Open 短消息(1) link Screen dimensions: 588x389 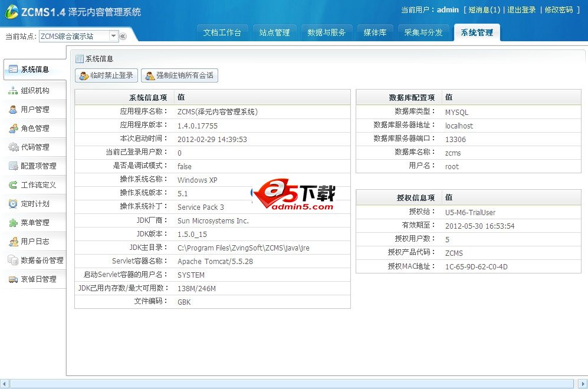(x=484, y=10)
